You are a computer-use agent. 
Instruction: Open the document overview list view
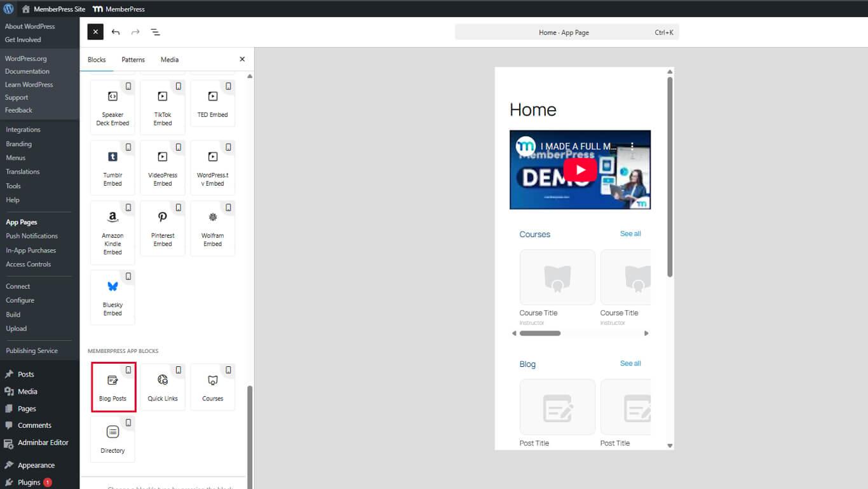[155, 32]
